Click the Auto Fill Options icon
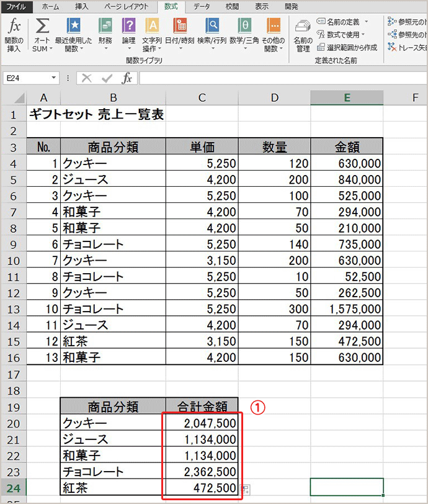This screenshot has height=504, width=428. click(246, 490)
